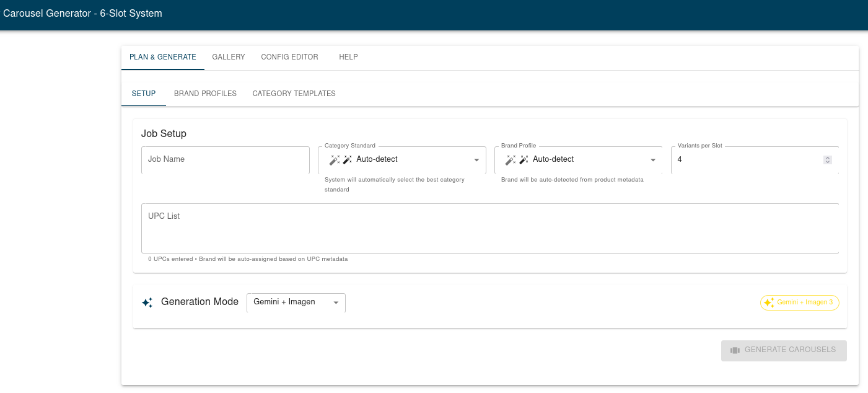Open the Brand Profile dropdown
Screen dimensions: 868x393
(x=653, y=159)
